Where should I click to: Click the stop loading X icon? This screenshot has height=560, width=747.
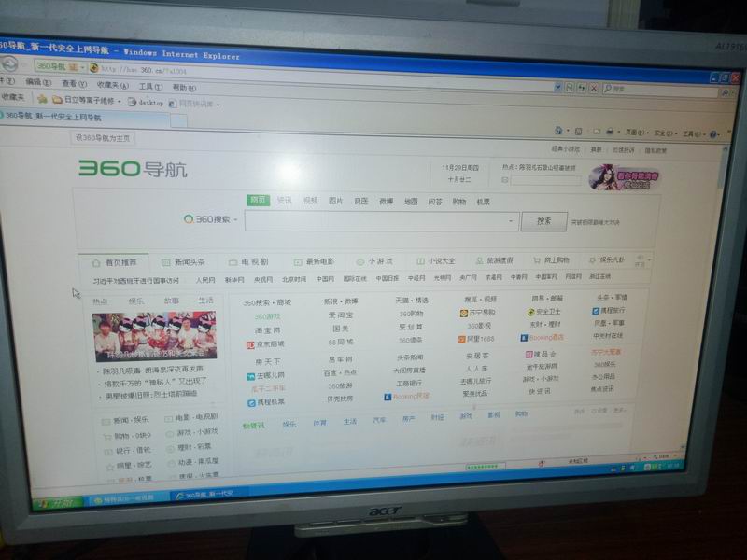coord(594,88)
